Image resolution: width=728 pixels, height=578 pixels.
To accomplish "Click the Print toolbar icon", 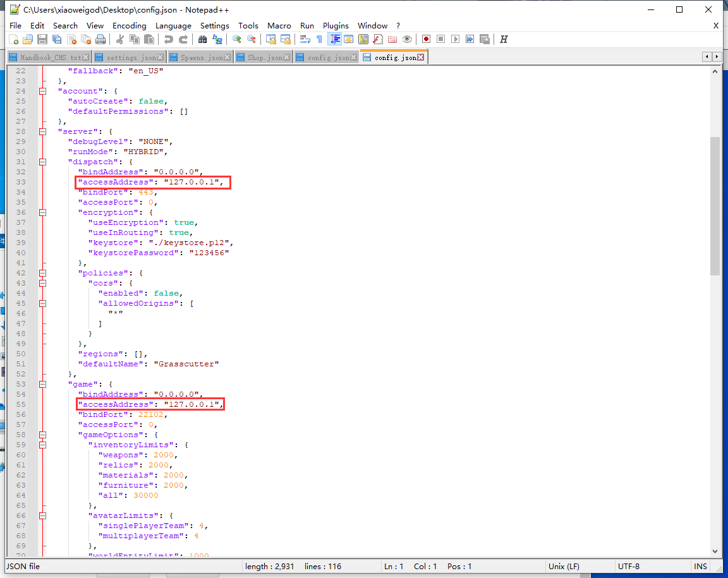I will (100, 39).
